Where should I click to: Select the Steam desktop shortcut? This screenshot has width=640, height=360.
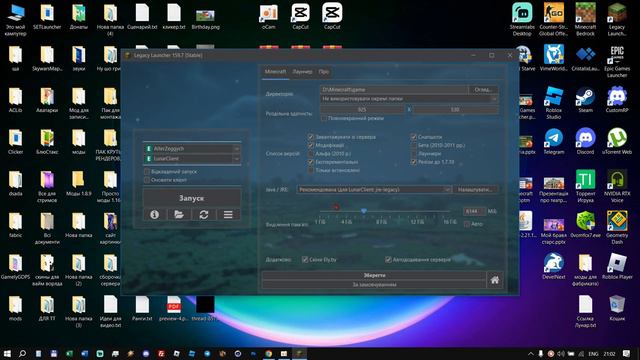585,100
